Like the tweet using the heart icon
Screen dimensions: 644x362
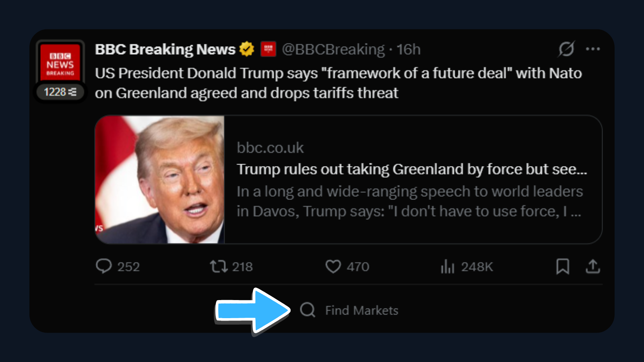point(334,267)
